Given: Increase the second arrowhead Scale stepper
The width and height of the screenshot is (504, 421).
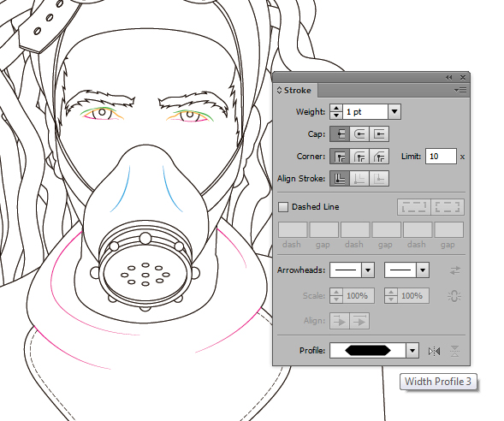Looking at the screenshot, I should click(391, 292).
